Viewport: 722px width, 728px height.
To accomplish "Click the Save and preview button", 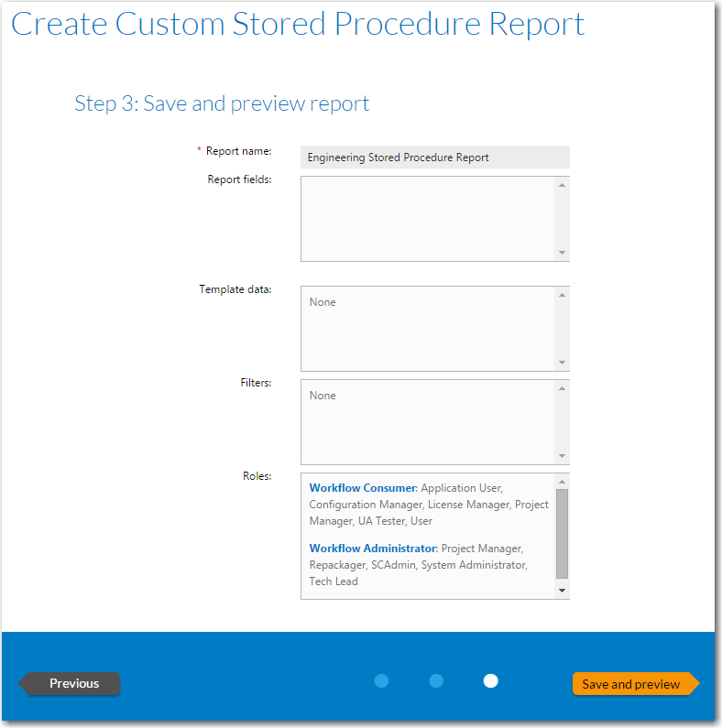I will click(x=633, y=684).
